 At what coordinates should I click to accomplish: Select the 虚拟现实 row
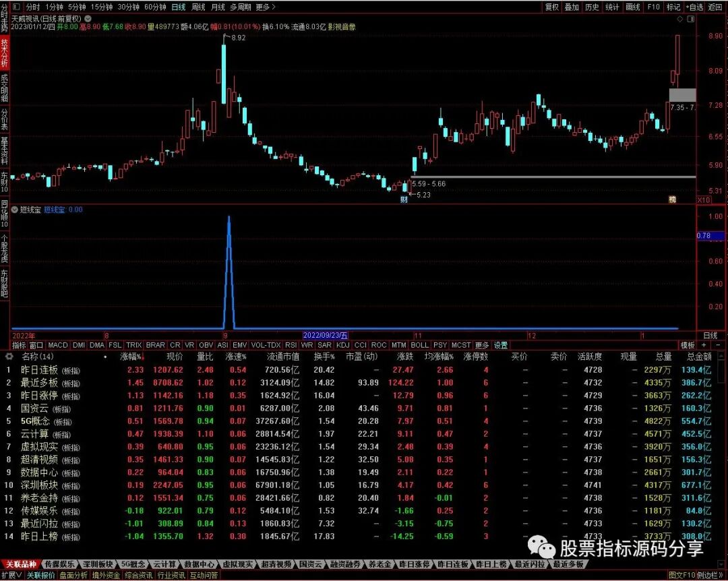tap(362, 447)
